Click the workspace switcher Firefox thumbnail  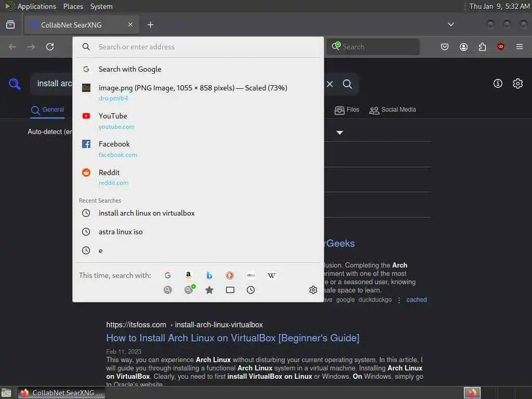(472, 393)
